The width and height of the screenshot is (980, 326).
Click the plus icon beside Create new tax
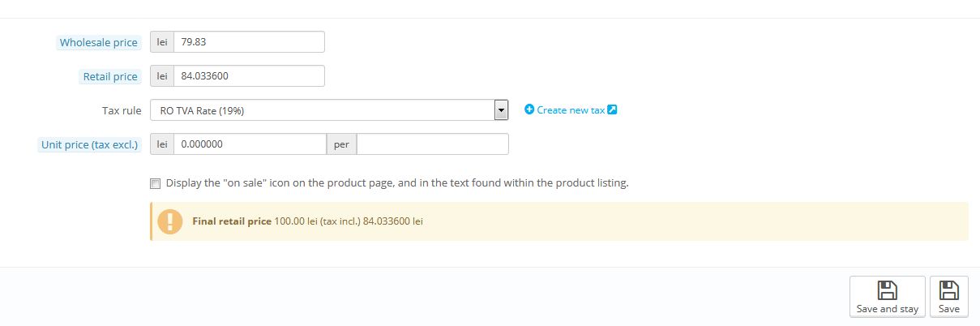coord(529,109)
